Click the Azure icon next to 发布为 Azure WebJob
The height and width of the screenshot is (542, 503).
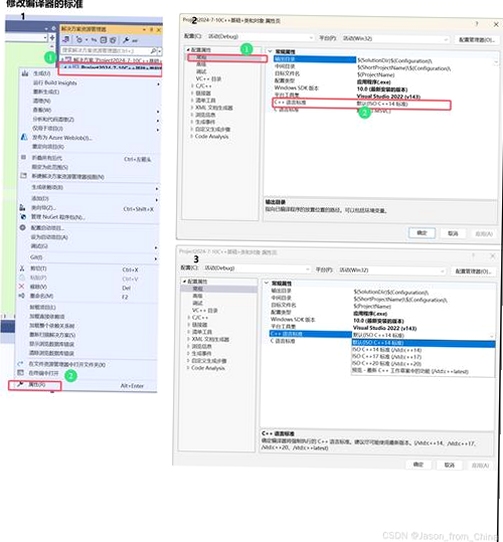(x=24, y=137)
